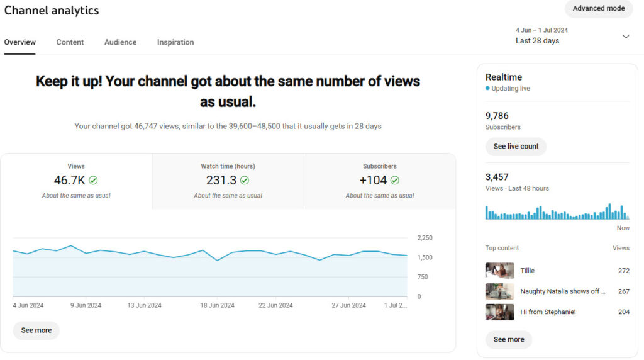Click the Advanced mode button

point(598,9)
